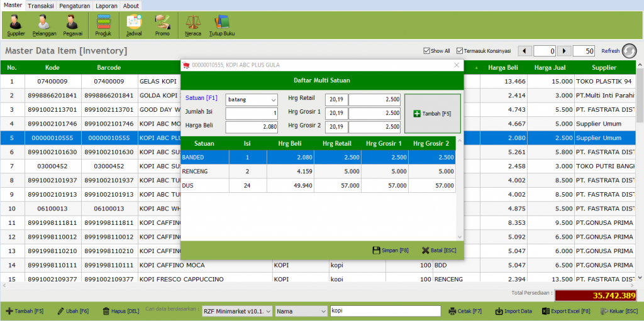
Task: Toggle the Show All checkbox
Action: [x=426, y=51]
